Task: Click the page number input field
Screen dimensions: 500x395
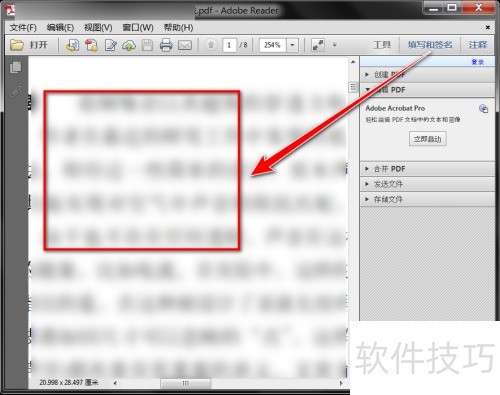Action: [x=229, y=45]
